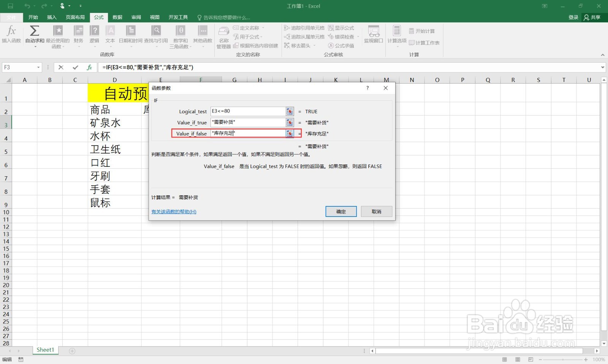Switch to Normal view in the status bar
608x364 pixels.
coord(505,359)
